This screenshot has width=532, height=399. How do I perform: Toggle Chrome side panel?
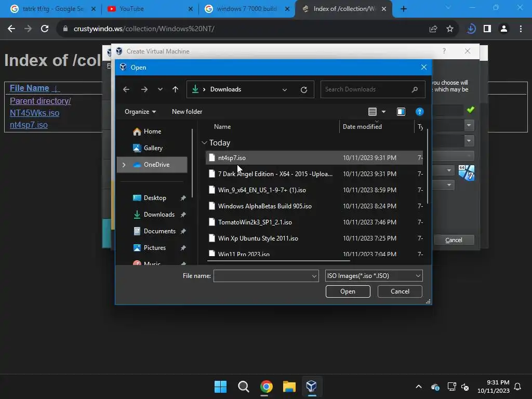tap(487, 29)
